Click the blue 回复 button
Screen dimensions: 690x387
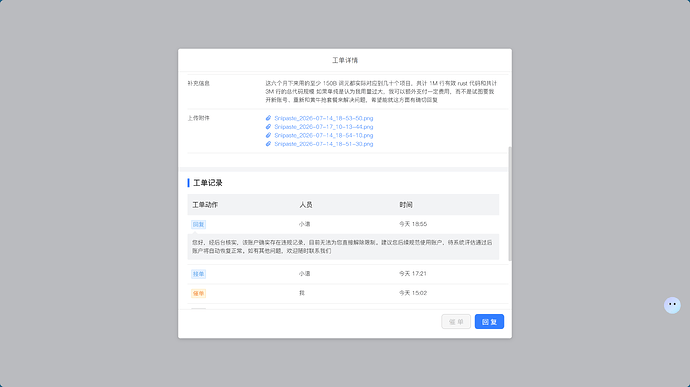coord(489,322)
